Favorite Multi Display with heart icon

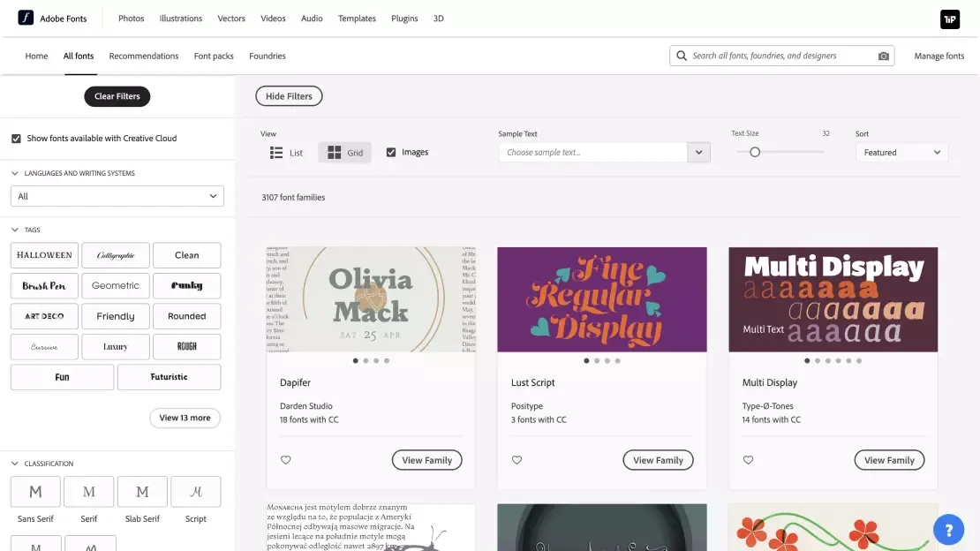tap(748, 460)
